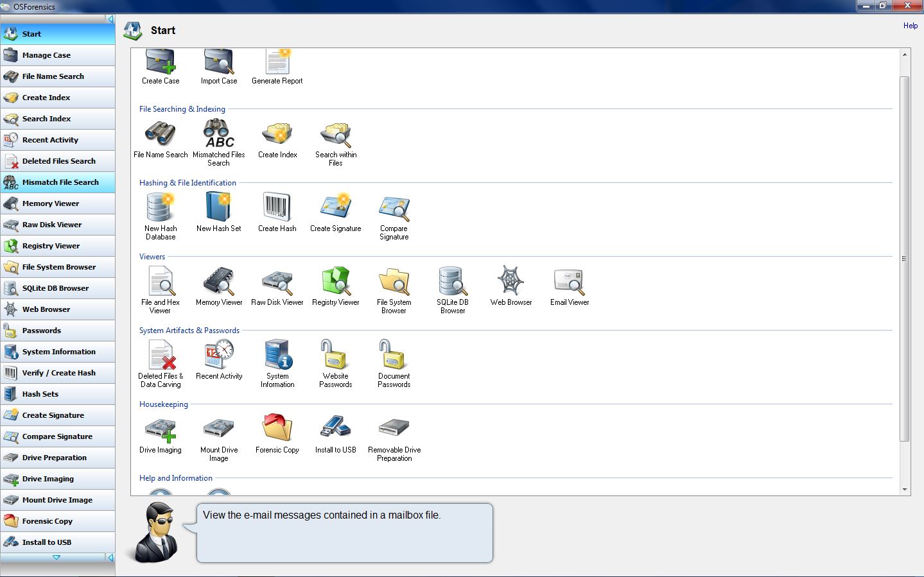
Task: Select Hash Sets in sidebar
Action: coord(58,394)
